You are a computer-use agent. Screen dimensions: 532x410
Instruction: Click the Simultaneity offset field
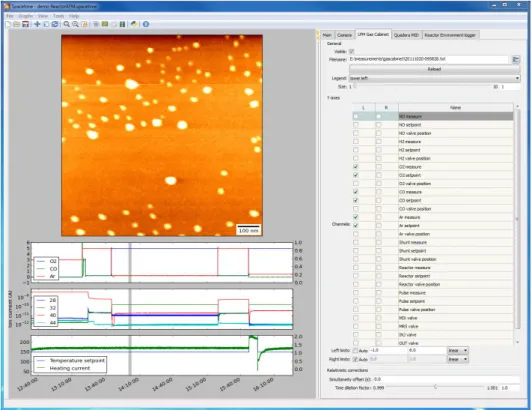pos(446,379)
